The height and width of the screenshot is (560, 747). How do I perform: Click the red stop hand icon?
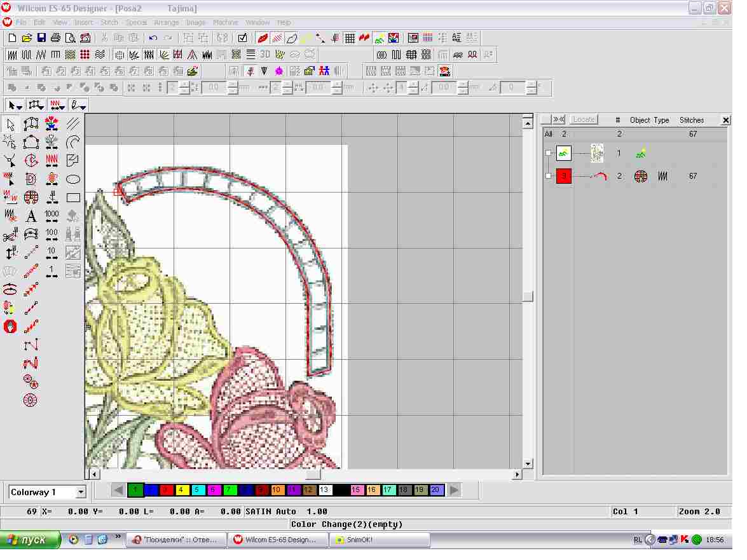pyautogui.click(x=10, y=327)
